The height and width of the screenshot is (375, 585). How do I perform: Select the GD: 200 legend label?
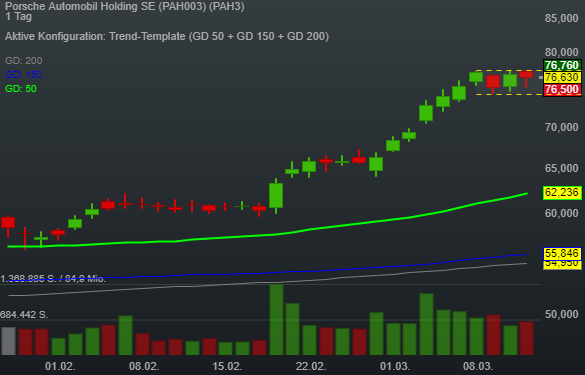click(x=24, y=60)
